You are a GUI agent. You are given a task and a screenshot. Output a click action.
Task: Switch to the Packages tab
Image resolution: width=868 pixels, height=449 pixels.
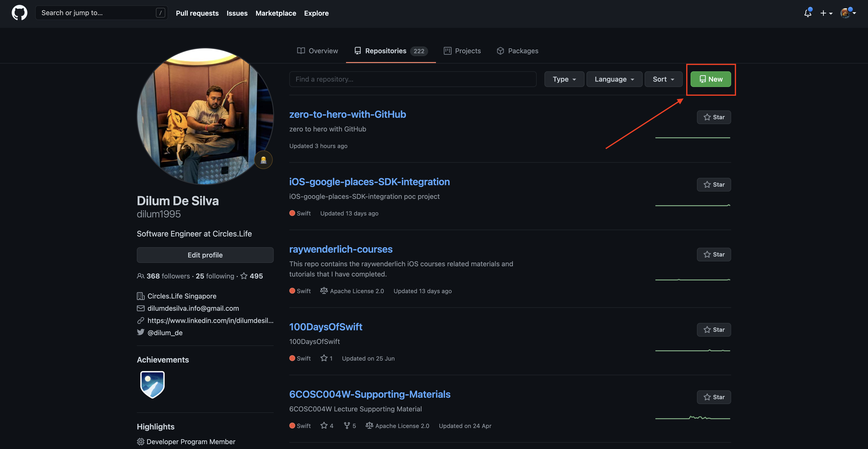point(517,51)
